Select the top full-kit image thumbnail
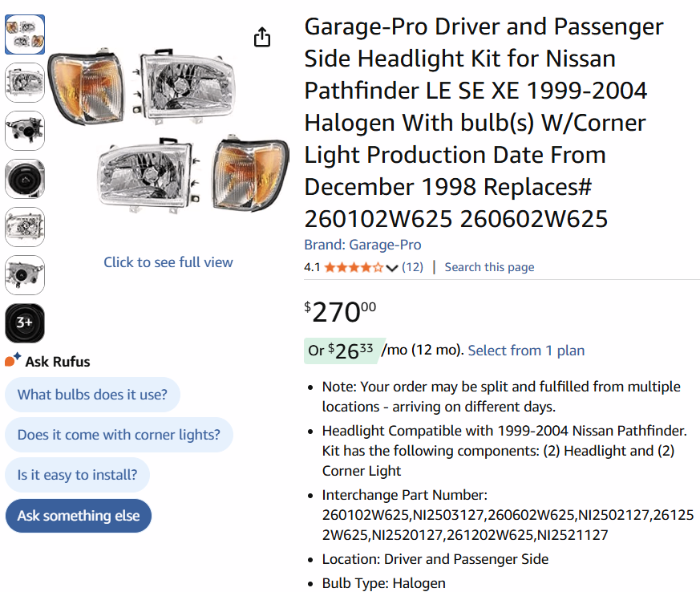 [x=25, y=34]
